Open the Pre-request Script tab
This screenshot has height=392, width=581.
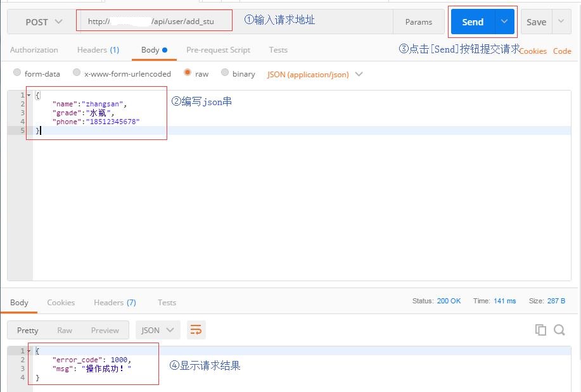pos(218,49)
